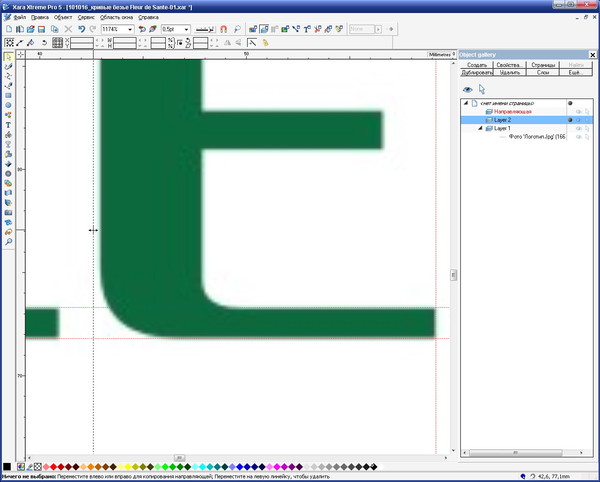Viewport: 600px width, 482px height.
Task: Click the Свойства button
Action: 509,65
